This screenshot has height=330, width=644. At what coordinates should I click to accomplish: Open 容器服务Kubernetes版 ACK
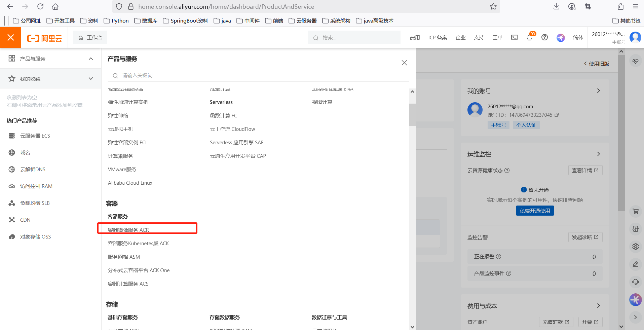pyautogui.click(x=138, y=244)
